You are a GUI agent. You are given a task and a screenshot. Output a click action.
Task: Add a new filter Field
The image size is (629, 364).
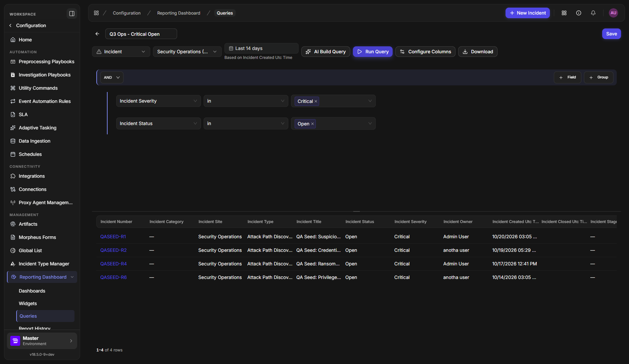(x=567, y=77)
